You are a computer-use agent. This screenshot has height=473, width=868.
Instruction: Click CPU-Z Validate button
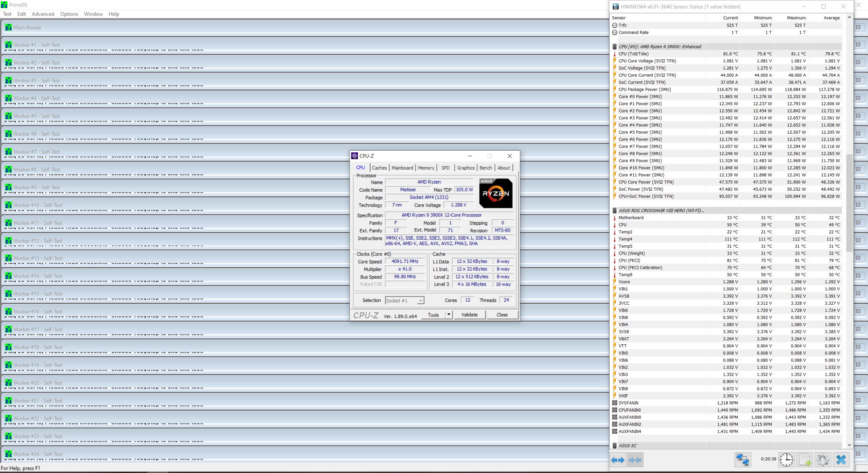tap(469, 315)
